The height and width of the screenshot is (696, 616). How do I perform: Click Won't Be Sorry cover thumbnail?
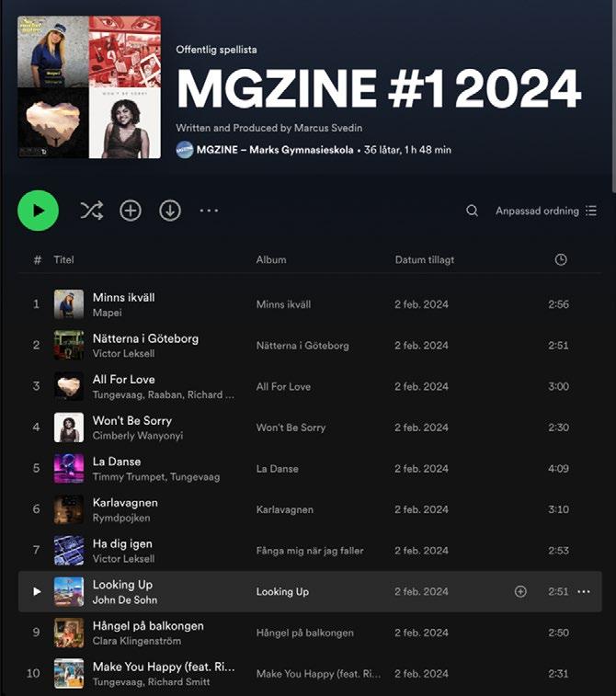pyautogui.click(x=69, y=427)
